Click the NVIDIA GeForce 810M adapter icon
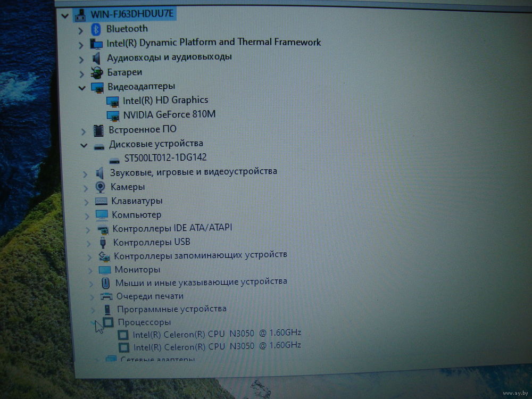 (113, 116)
